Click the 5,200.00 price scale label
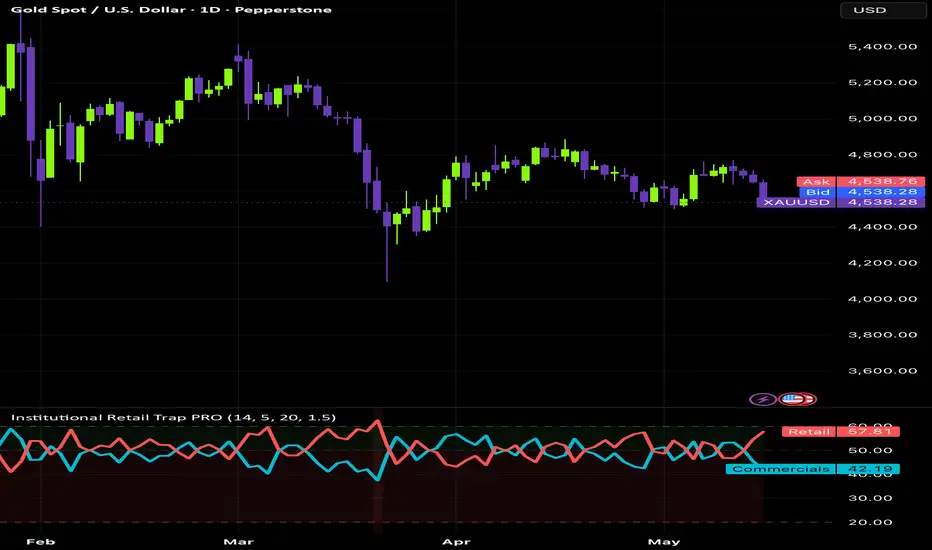The image size is (932, 550). coord(883,83)
